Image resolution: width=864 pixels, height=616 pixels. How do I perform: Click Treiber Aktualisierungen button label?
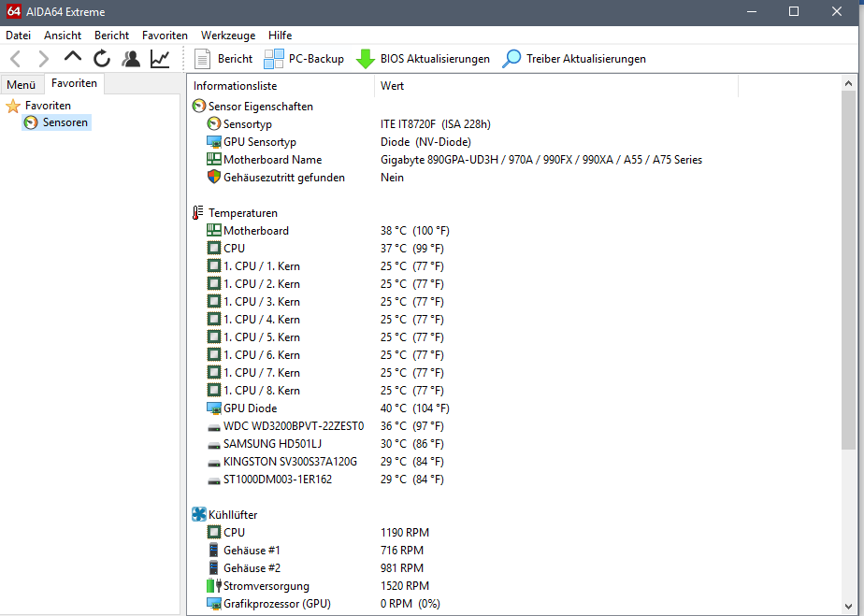(585, 59)
